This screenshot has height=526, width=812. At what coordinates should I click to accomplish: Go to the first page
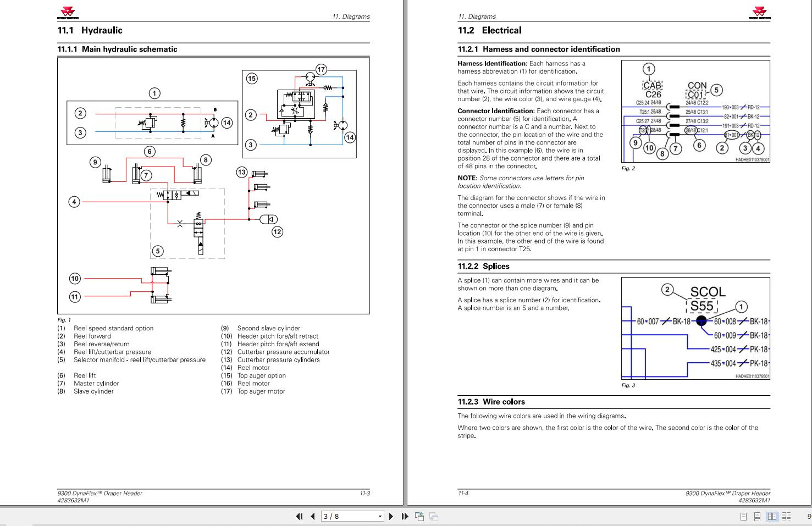pos(299,516)
